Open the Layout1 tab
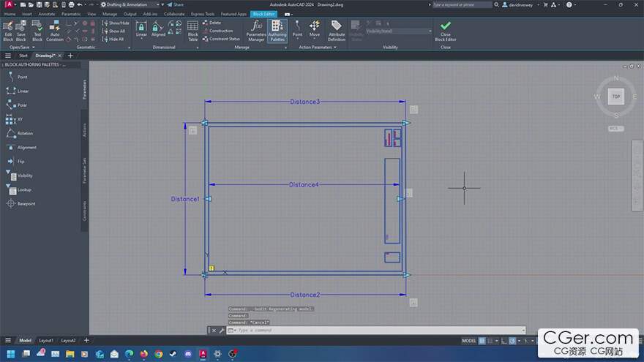The height and width of the screenshot is (362, 644). (46, 340)
